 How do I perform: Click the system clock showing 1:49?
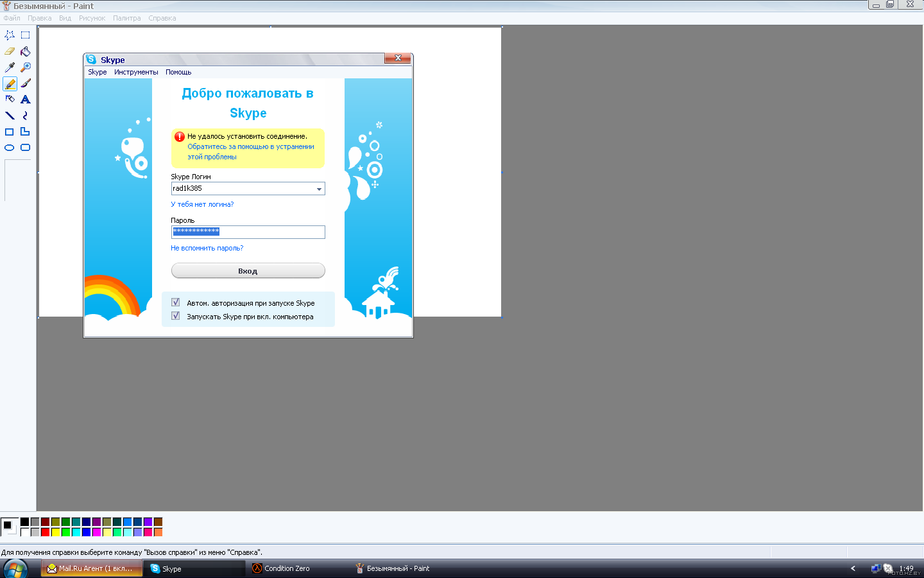point(906,568)
